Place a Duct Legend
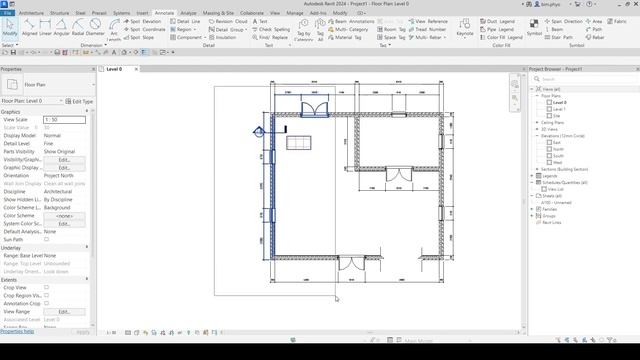This screenshot has height=360, width=640. click(x=497, y=21)
